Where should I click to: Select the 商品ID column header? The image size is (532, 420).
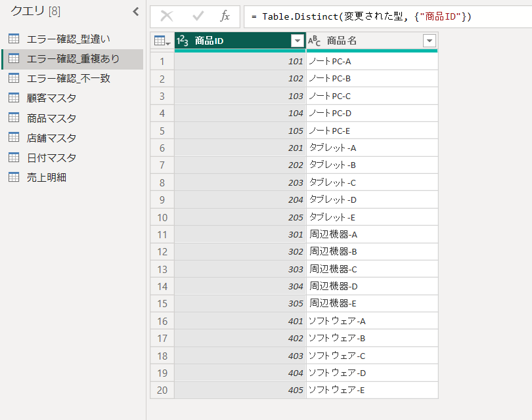[240, 41]
